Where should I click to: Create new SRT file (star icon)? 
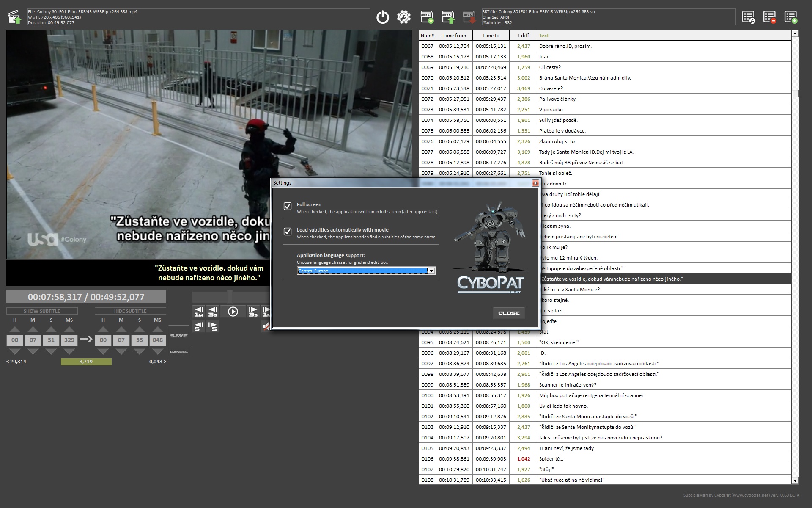pos(427,17)
